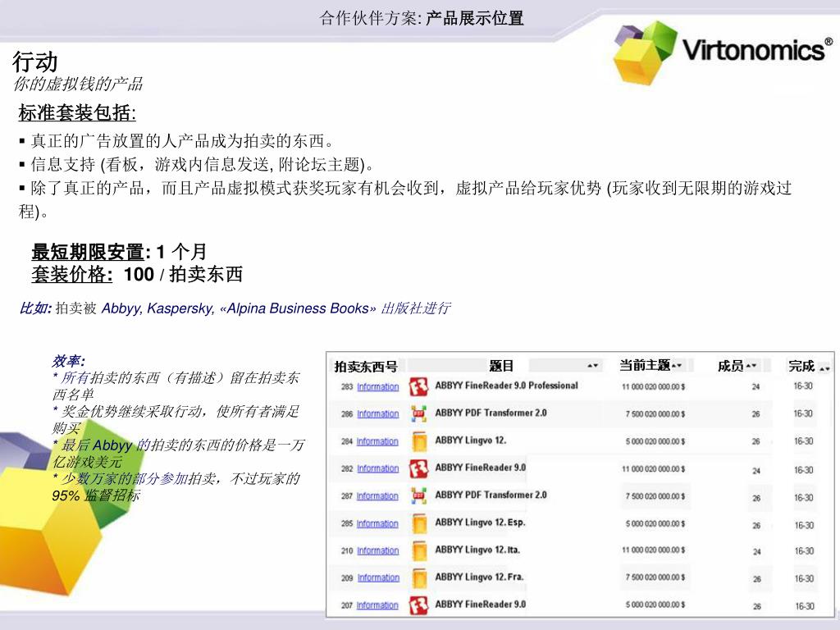
Task: Open the Information link for lot 287
Action: pyautogui.click(x=377, y=496)
